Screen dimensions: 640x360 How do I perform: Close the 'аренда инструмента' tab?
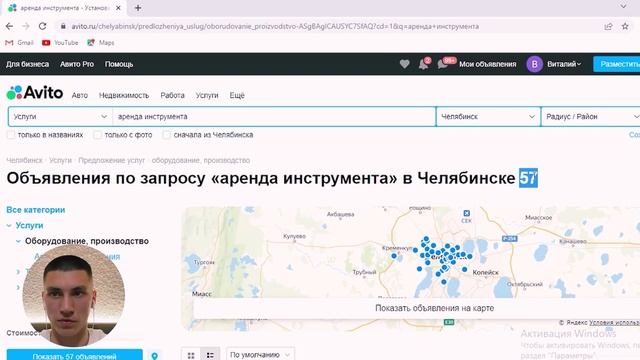[x=118, y=8]
